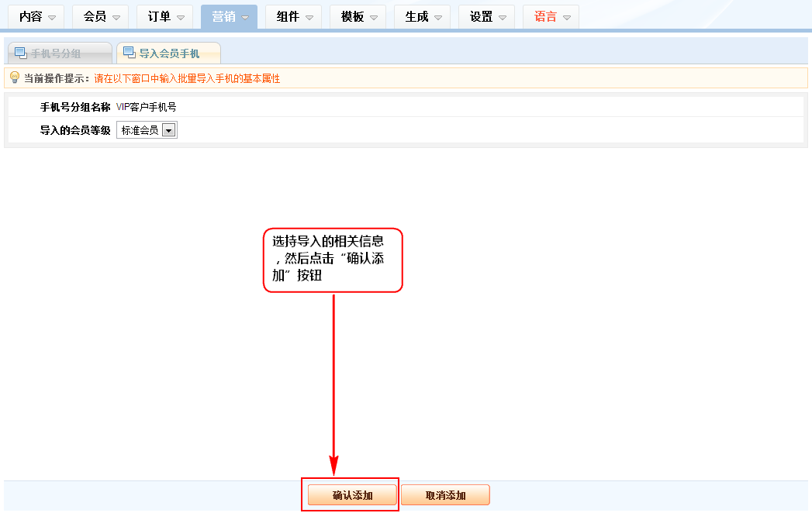812x513 pixels.
Task: Click the monitor icon on 导入会员手机 tab
Action: (129, 53)
